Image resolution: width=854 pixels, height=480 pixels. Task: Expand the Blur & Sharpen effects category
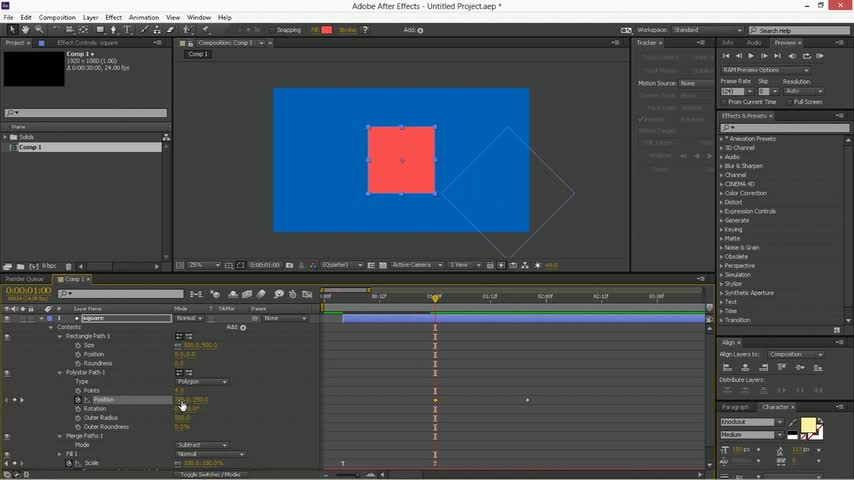point(722,166)
